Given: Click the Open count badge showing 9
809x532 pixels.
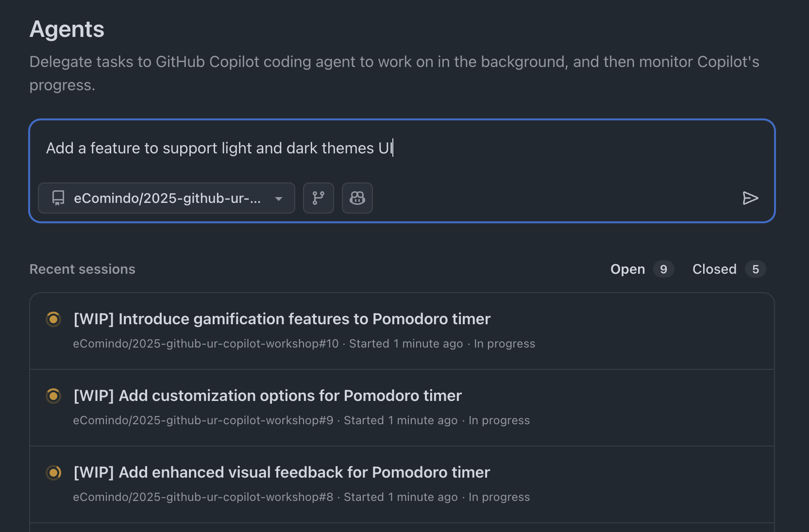Looking at the screenshot, I should tap(663, 269).
